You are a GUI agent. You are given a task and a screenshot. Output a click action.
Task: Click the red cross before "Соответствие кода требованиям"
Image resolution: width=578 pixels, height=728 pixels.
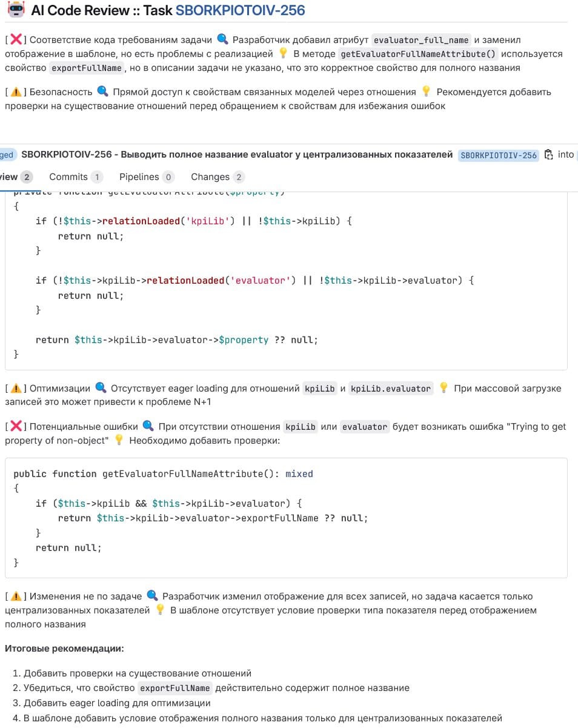pos(16,40)
